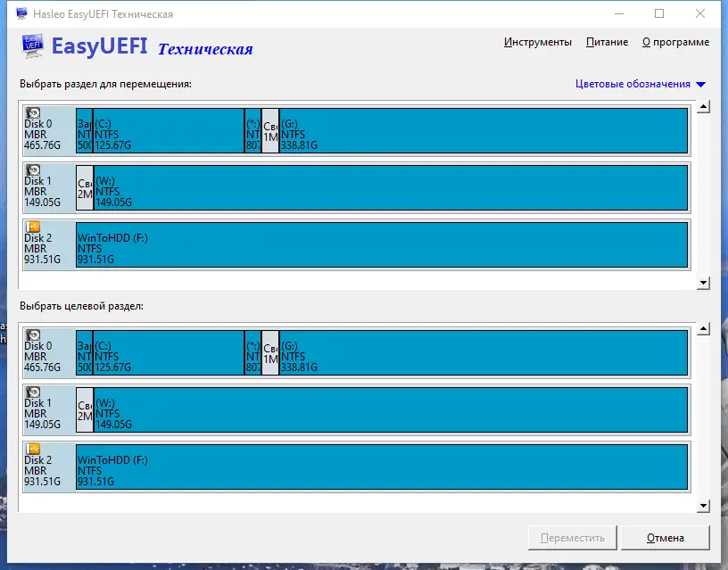
Task: Click Disk 1 MBR 149.05G label in source list
Action: pos(42,192)
